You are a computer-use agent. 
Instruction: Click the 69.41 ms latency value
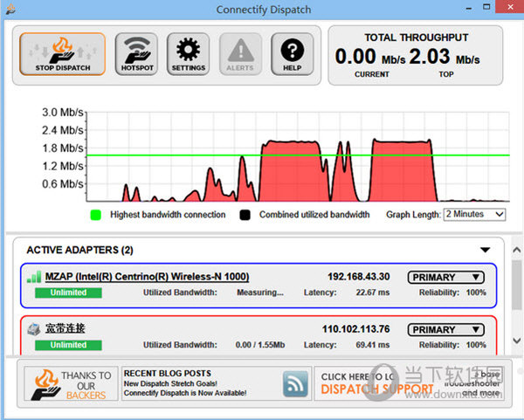(373, 345)
